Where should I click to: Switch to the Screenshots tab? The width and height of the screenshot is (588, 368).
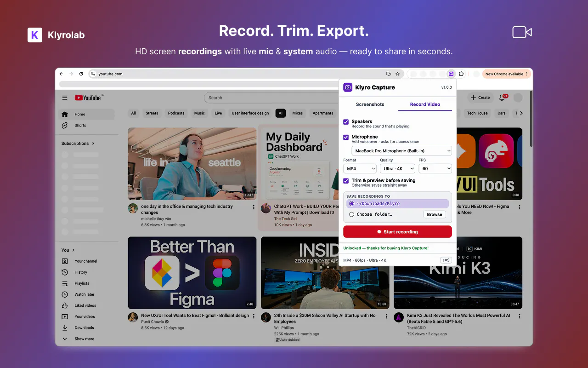pyautogui.click(x=370, y=104)
